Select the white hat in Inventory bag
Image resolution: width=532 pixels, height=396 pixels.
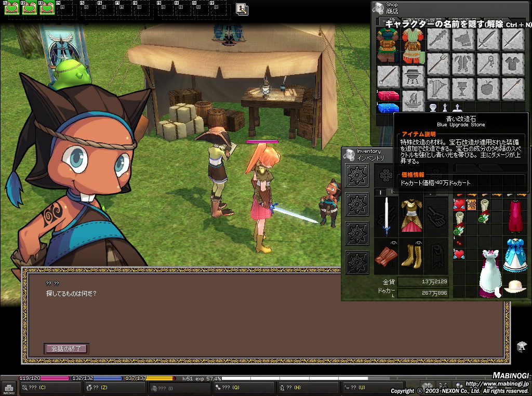[x=515, y=286]
